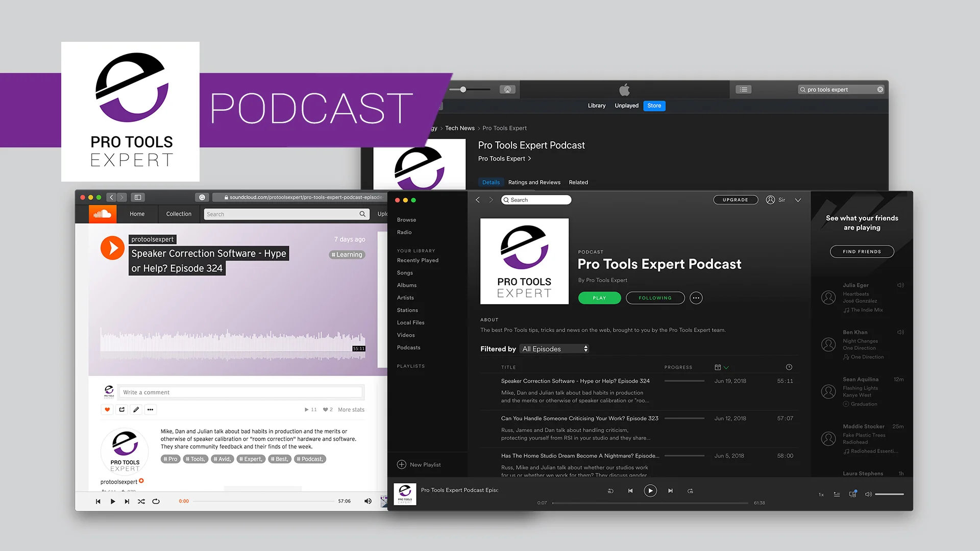Open Ratings and Reviews tab

tap(534, 182)
